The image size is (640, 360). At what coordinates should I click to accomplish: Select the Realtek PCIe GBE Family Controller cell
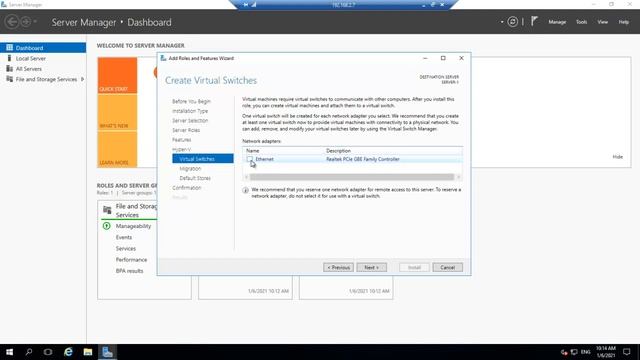(x=362, y=159)
